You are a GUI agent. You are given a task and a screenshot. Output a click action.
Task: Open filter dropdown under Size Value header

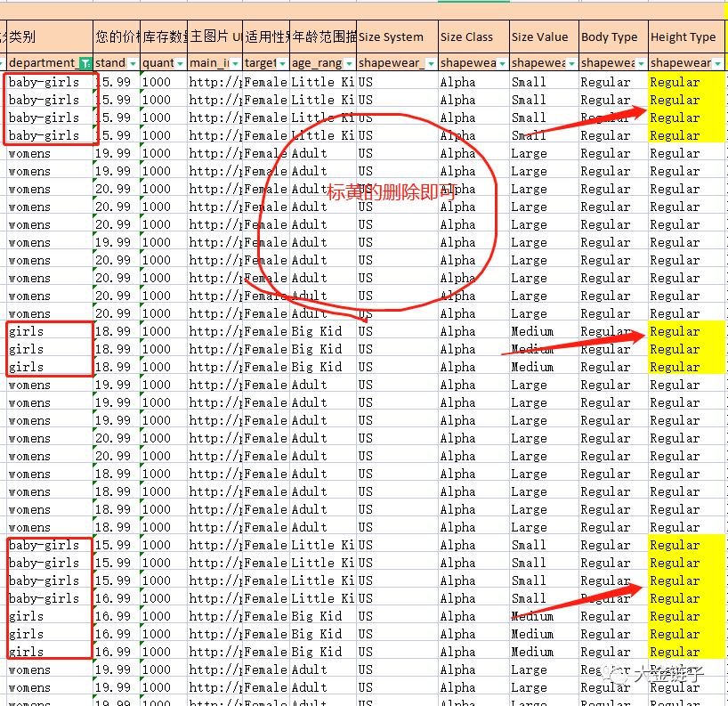[x=571, y=63]
